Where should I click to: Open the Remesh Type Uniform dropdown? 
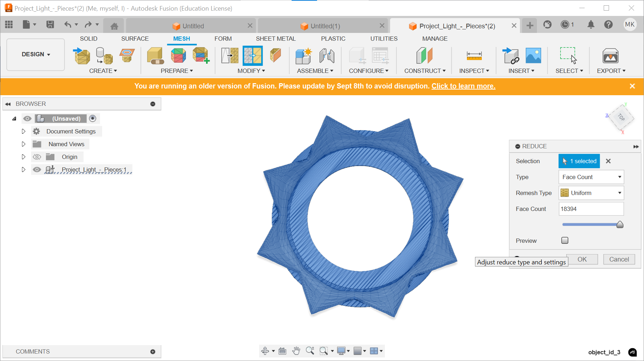coord(591,193)
